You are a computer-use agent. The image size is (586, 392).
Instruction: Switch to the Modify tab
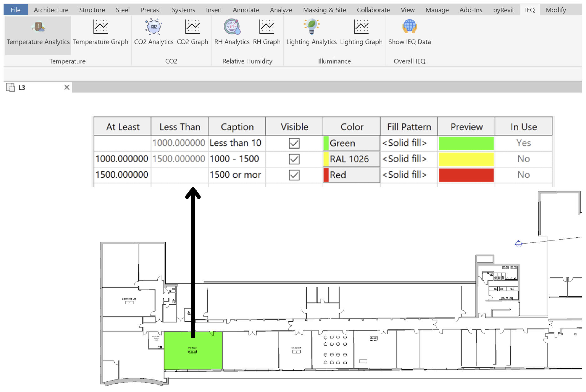click(556, 10)
